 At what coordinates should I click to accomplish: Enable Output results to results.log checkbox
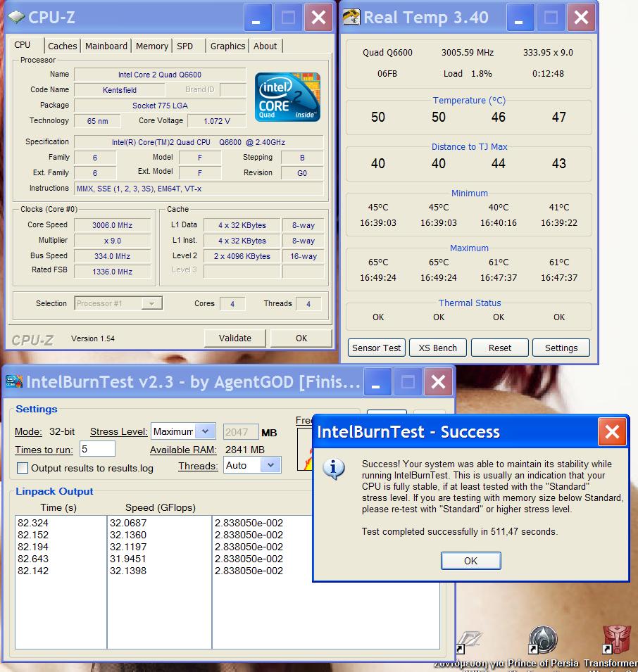point(23,468)
